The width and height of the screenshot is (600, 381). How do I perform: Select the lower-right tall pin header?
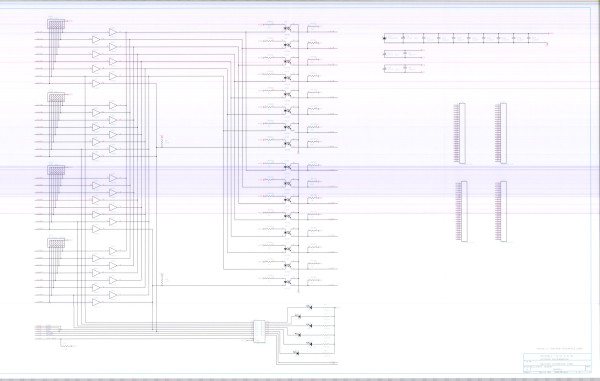point(504,212)
